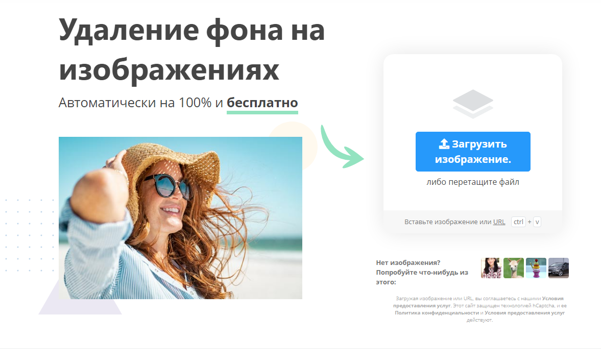Open the underlined URL link

[499, 222]
